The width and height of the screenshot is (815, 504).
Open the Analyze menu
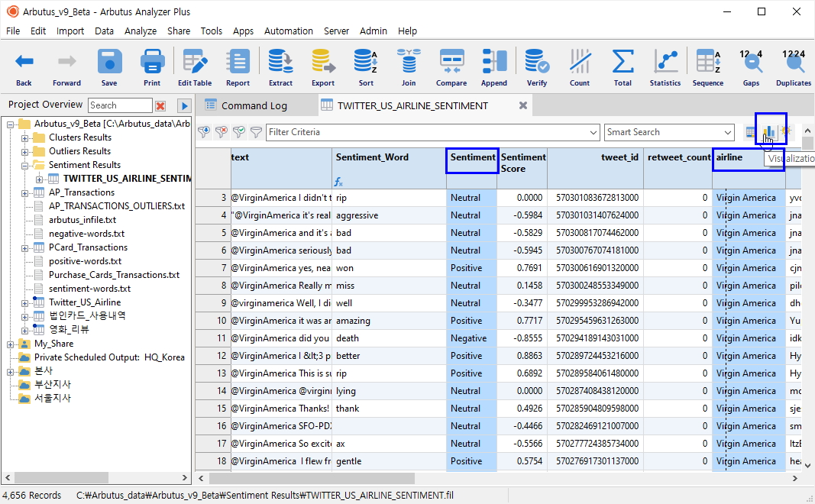141,31
